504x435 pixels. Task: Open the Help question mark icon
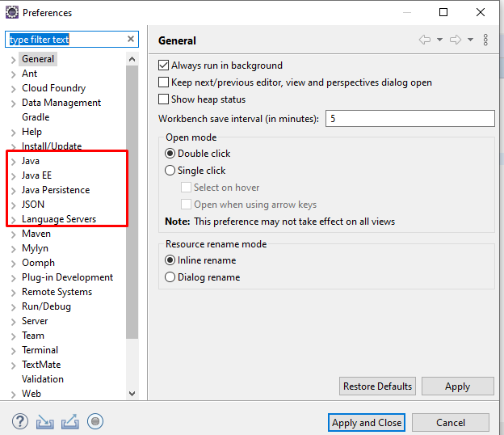tap(20, 421)
